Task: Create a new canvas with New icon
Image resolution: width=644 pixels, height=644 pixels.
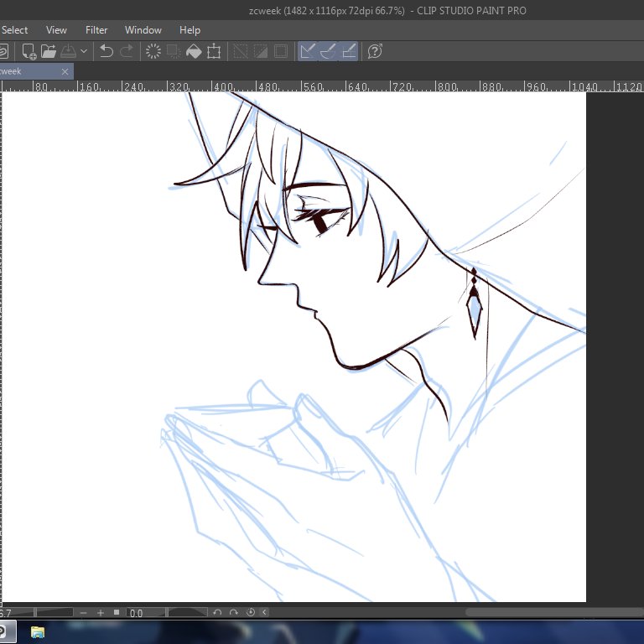Action: click(x=29, y=51)
